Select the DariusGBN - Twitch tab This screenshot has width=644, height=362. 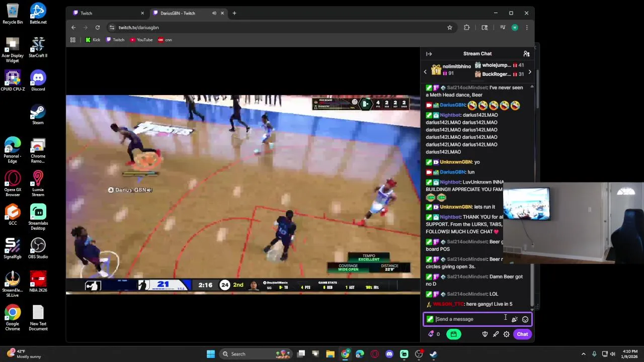coord(188,13)
